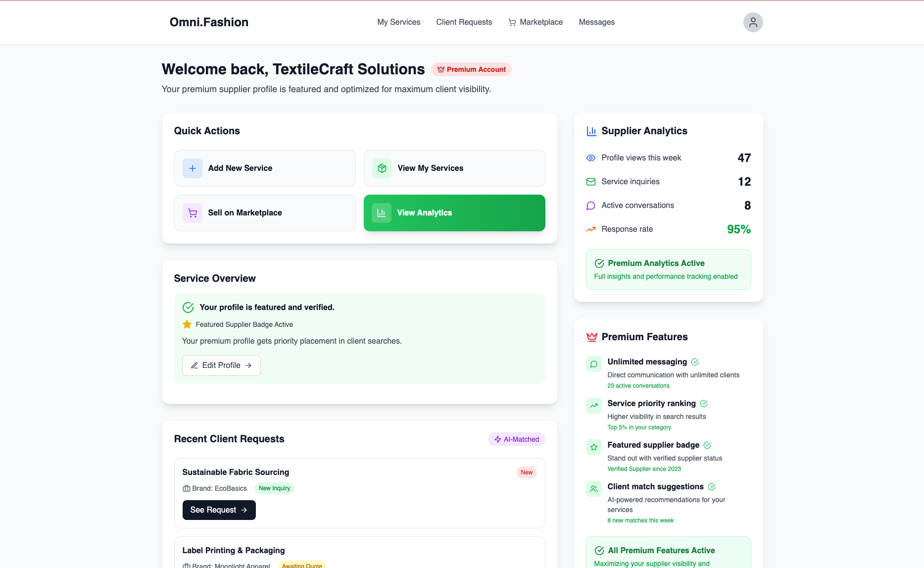Image resolution: width=924 pixels, height=568 pixels.
Task: Click the pencil icon in Edit Profile
Action: click(x=195, y=365)
